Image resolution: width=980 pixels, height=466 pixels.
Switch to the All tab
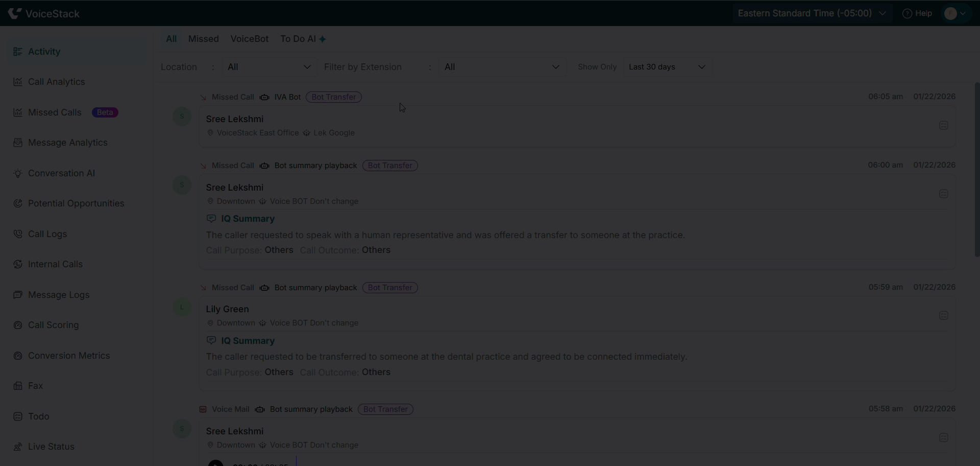click(171, 39)
